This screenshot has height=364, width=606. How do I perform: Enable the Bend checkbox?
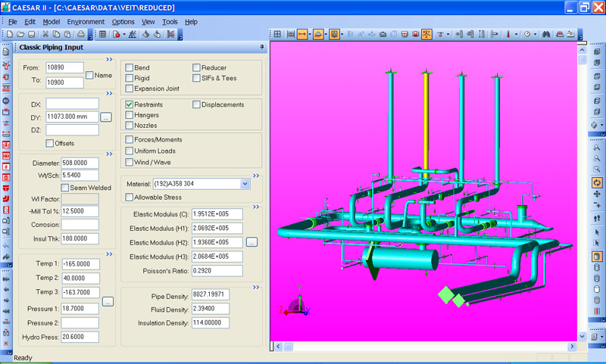point(130,68)
